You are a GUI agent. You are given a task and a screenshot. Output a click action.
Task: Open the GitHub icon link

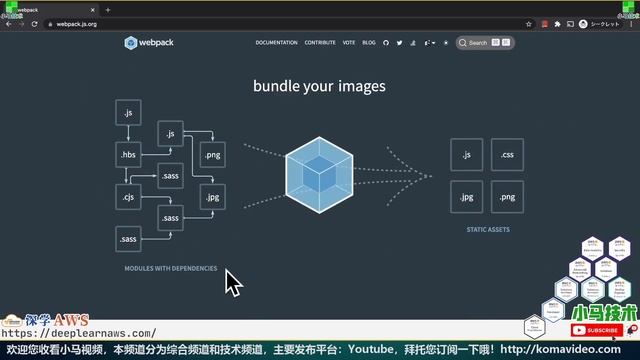pyautogui.click(x=386, y=43)
